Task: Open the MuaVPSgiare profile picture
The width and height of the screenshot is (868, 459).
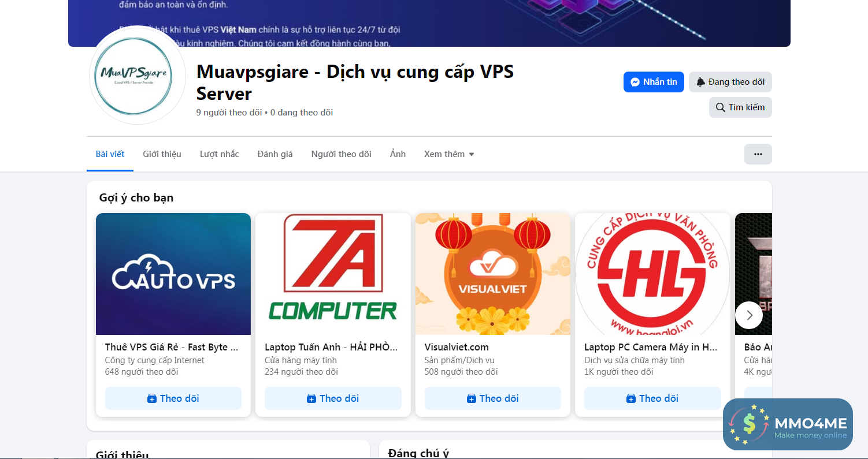Action: point(137,75)
